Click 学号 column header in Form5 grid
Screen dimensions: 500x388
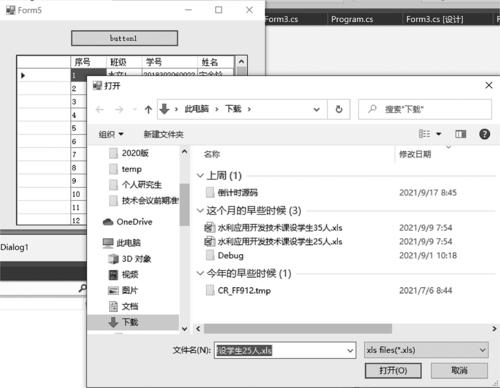(170, 62)
